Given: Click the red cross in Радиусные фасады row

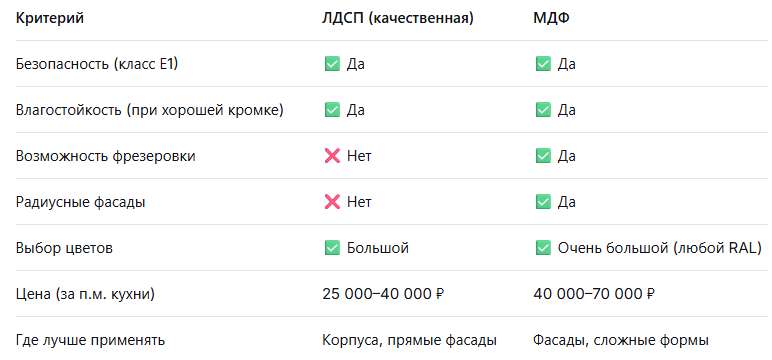Looking at the screenshot, I should click(x=332, y=202).
